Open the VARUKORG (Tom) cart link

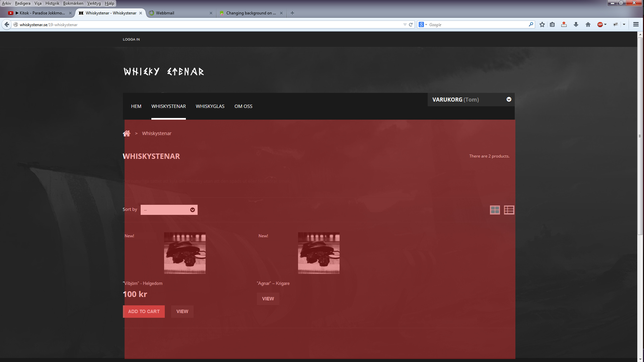[455, 100]
